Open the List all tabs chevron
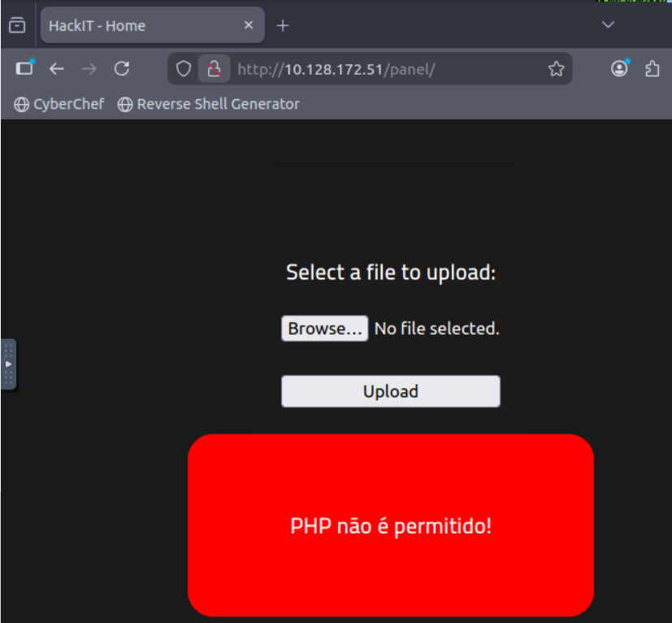672x623 pixels. (x=608, y=24)
